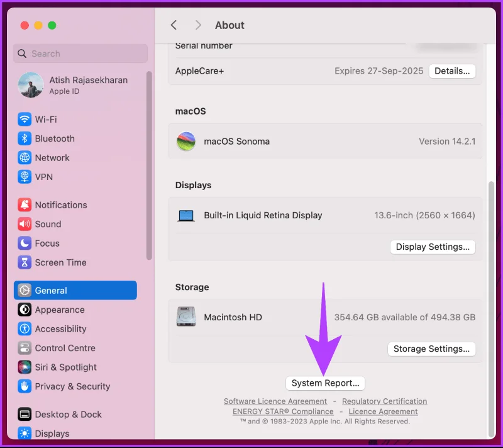Click the About pane scrollbar
Screen dimensions: 503x448
click(x=491, y=310)
